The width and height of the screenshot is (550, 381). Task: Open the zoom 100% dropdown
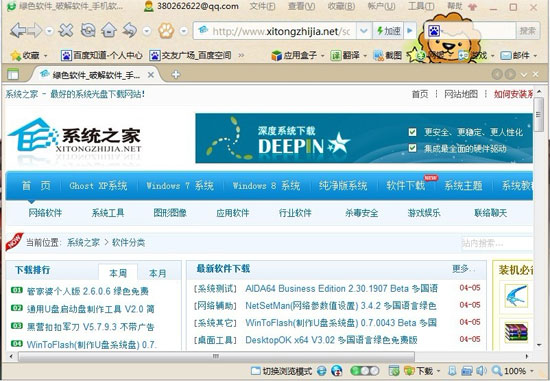click(532, 371)
